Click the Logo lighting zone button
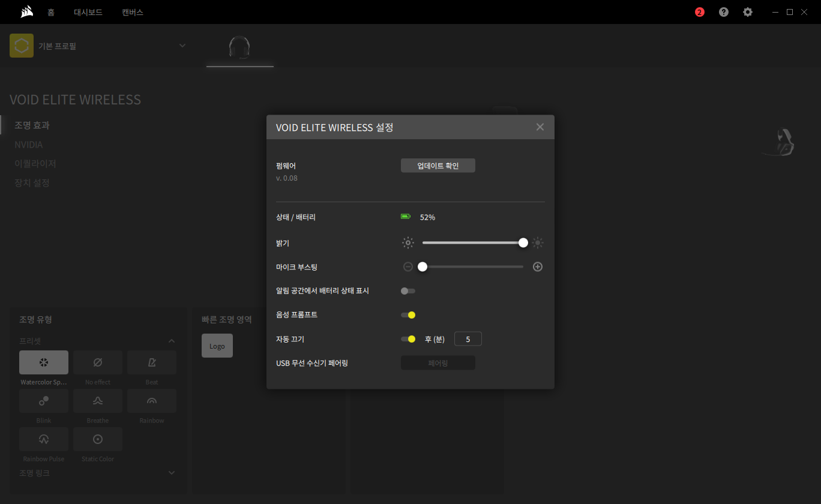This screenshot has height=504, width=821. point(217,346)
